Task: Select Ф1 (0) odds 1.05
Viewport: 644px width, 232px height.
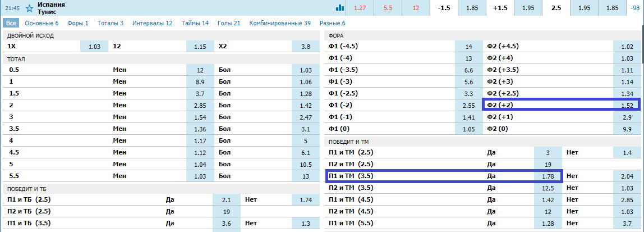Action: tap(469, 129)
